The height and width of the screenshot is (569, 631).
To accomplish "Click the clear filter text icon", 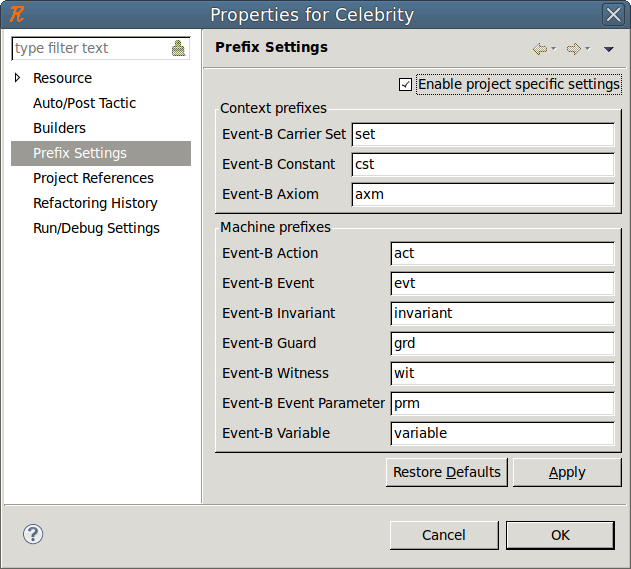I will pyautogui.click(x=179, y=48).
